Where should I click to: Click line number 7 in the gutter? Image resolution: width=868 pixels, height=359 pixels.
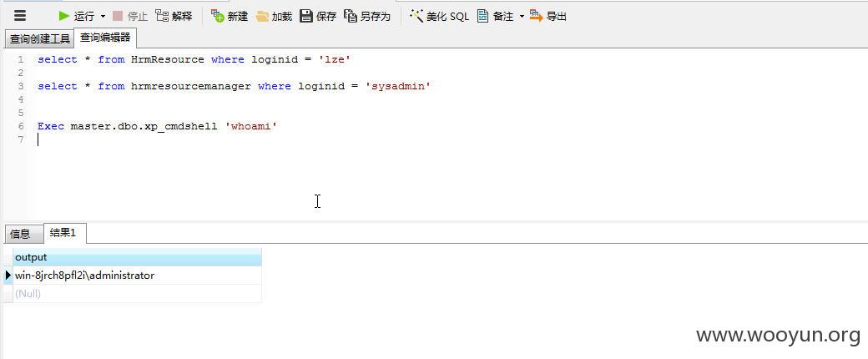coord(21,139)
